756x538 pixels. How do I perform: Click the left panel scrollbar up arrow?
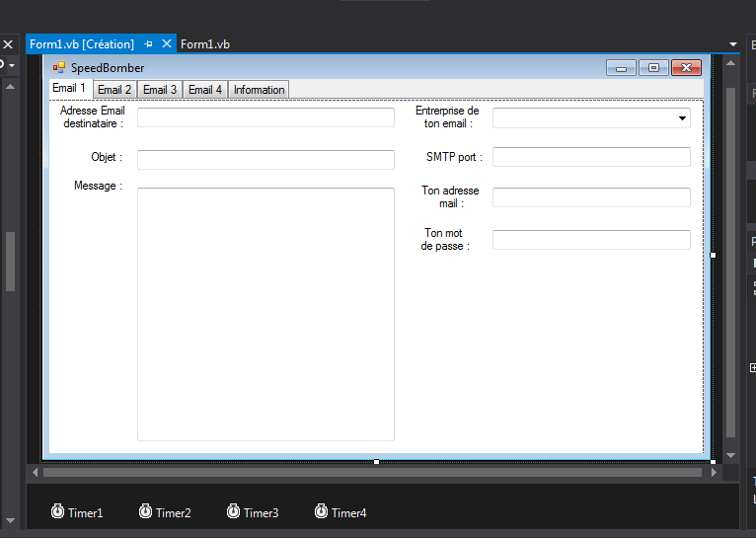click(10, 87)
